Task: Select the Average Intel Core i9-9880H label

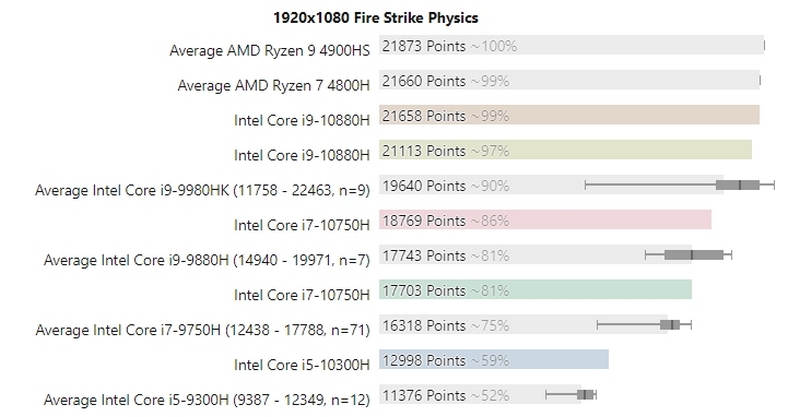Action: click(207, 260)
